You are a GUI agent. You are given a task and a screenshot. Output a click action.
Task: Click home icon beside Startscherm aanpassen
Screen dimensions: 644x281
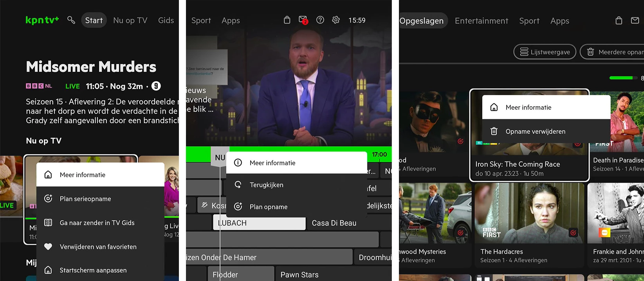tap(48, 270)
